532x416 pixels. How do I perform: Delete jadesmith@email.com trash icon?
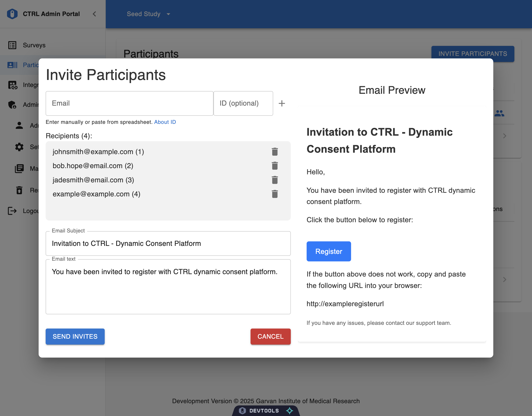coord(275,180)
